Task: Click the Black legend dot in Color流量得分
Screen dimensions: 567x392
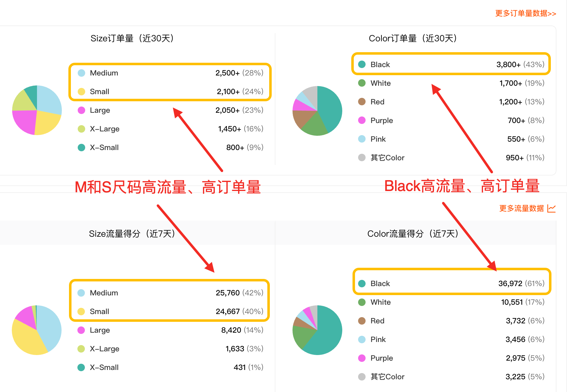Action: click(362, 284)
